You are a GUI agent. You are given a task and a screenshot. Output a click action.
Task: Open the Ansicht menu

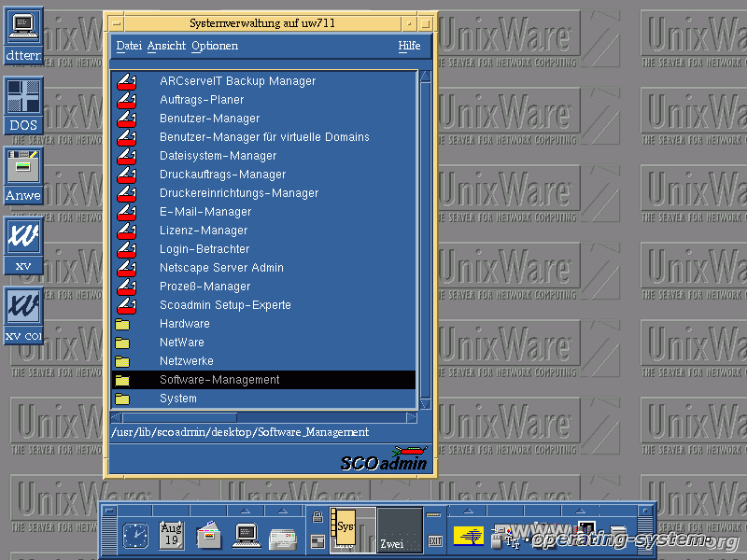[x=166, y=46]
